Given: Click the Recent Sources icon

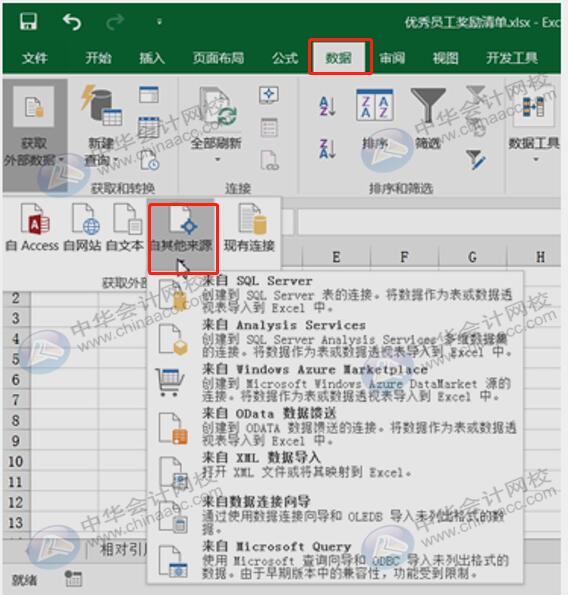Looking at the screenshot, I should pyautogui.click(x=148, y=160).
